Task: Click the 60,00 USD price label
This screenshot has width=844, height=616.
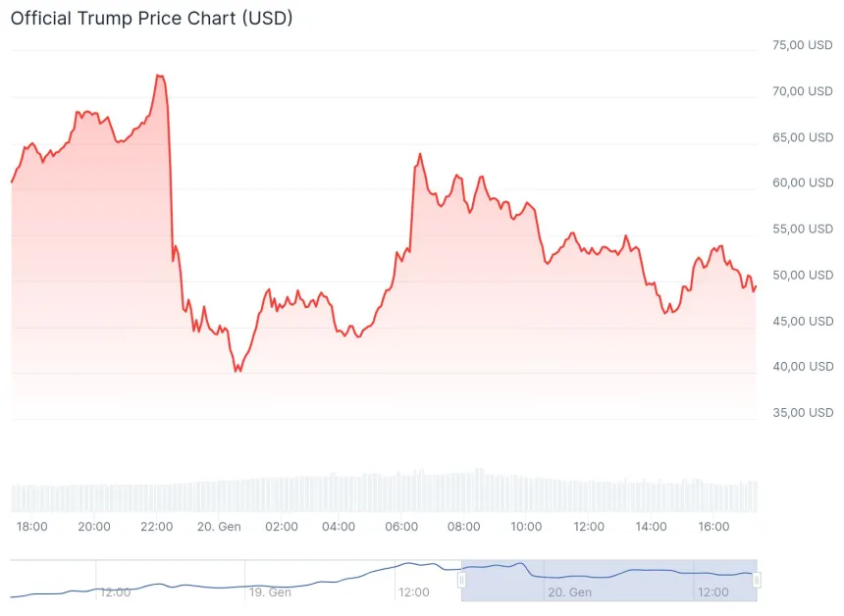Action: [x=803, y=182]
